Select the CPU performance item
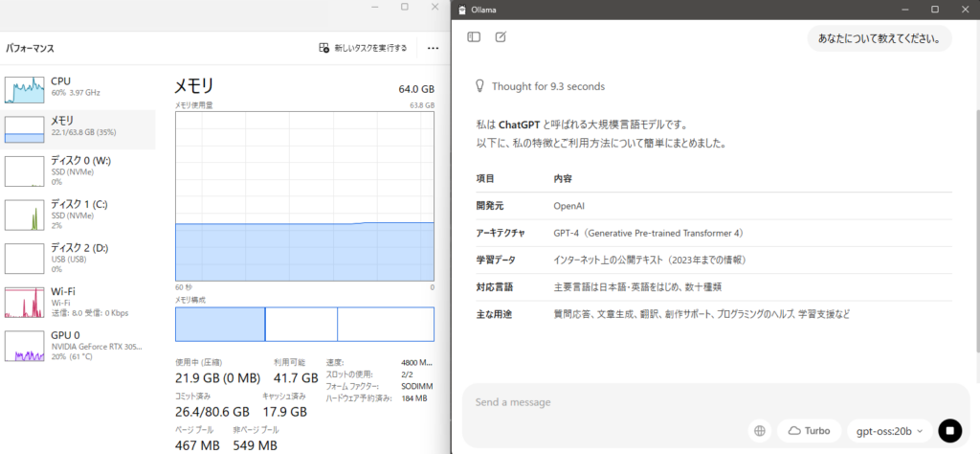980x454 pixels. pos(78,89)
